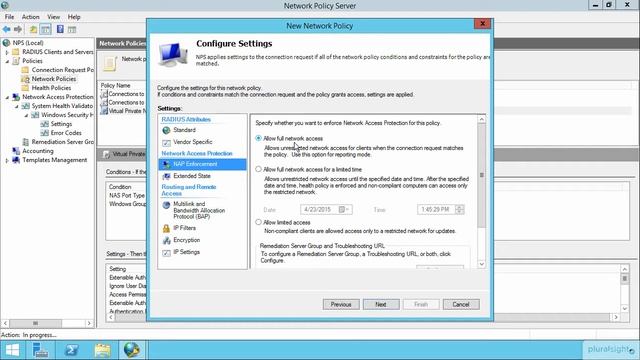Click the Show/Hide action pane icon

tap(72, 29)
